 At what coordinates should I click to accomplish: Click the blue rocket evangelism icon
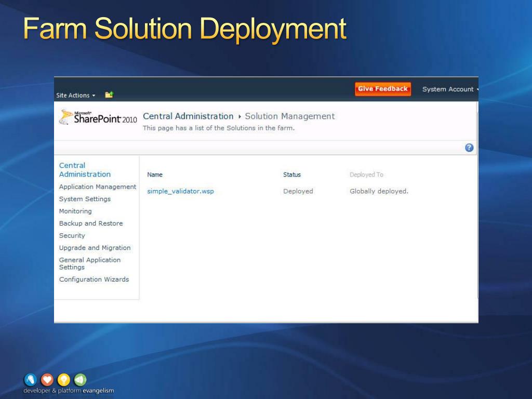click(x=31, y=380)
